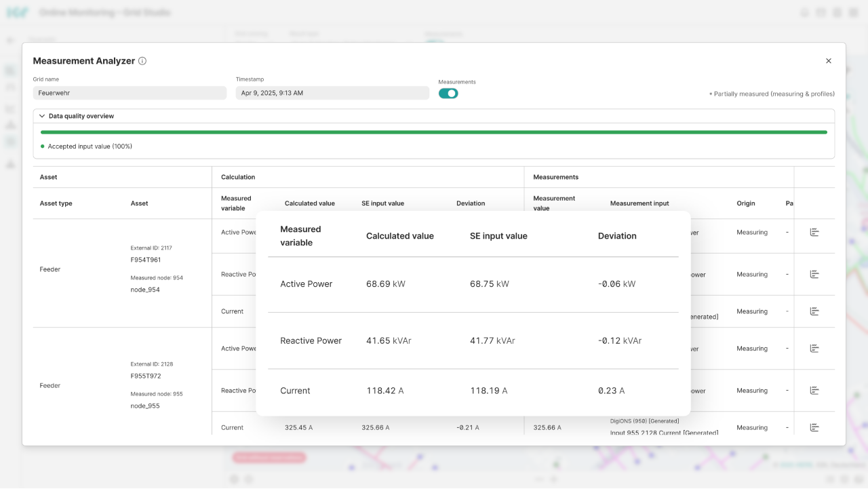Click the apps grid icon top right
Viewport: 868px width, 489px height.
[x=837, y=12]
